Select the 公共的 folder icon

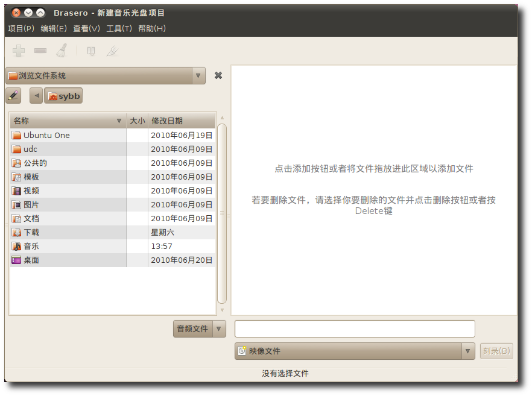click(16, 163)
